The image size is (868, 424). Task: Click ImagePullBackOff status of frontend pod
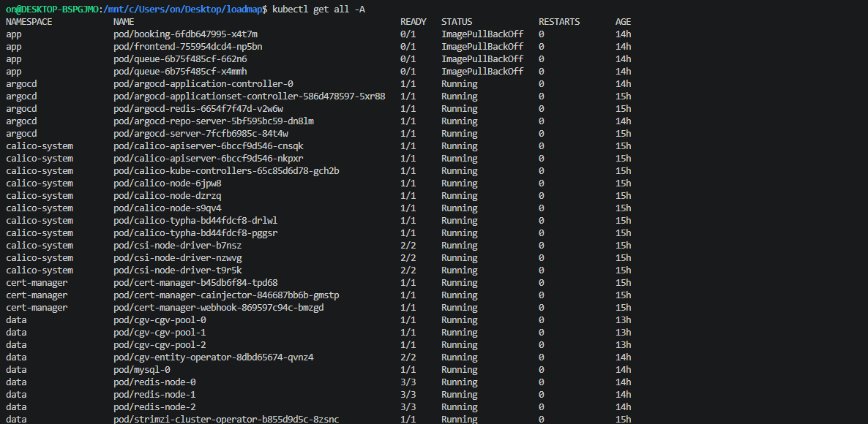[x=482, y=47]
